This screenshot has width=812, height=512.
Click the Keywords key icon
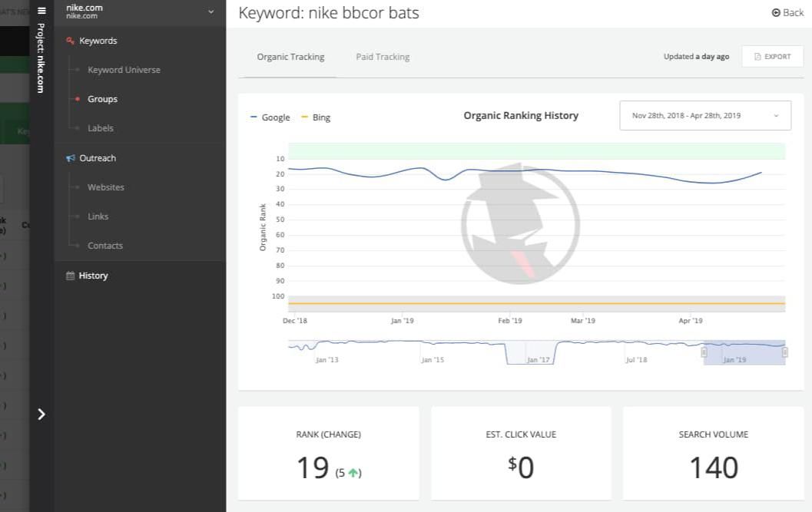click(x=71, y=41)
